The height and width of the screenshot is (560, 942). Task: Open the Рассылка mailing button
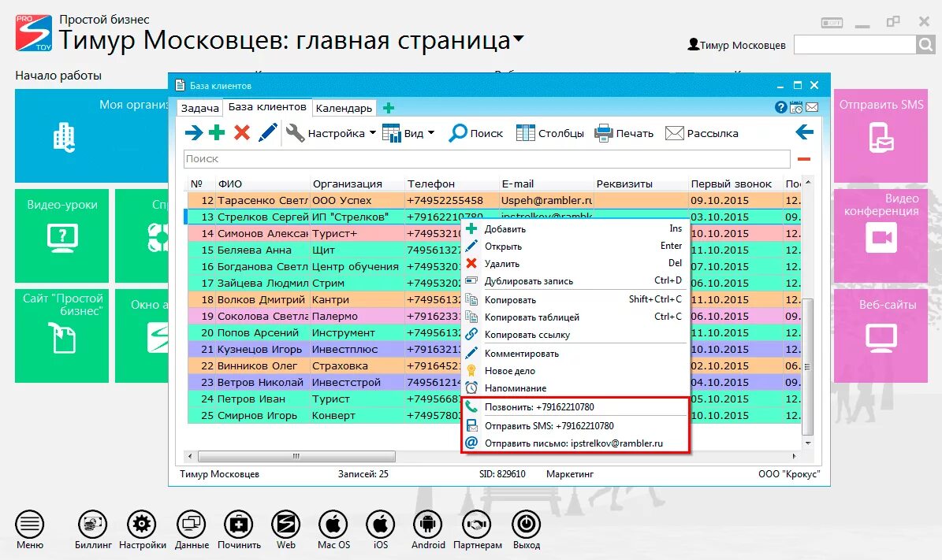click(702, 133)
